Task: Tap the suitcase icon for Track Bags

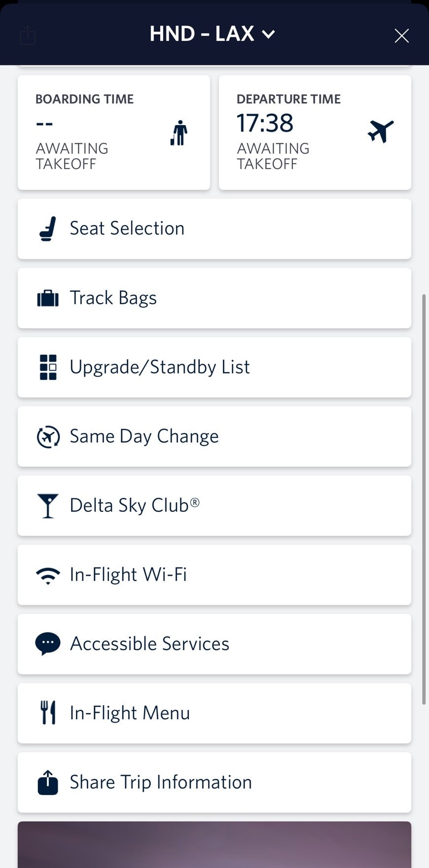Action: pyautogui.click(x=48, y=299)
